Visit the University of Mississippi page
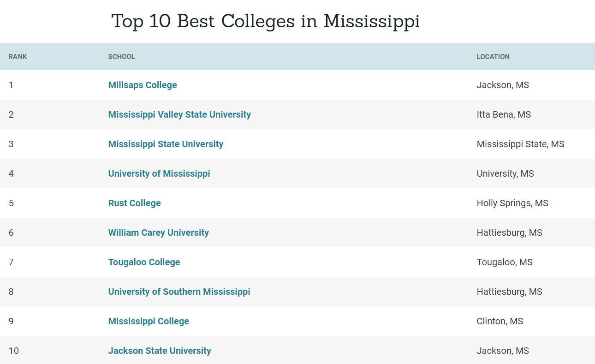 pyautogui.click(x=159, y=173)
